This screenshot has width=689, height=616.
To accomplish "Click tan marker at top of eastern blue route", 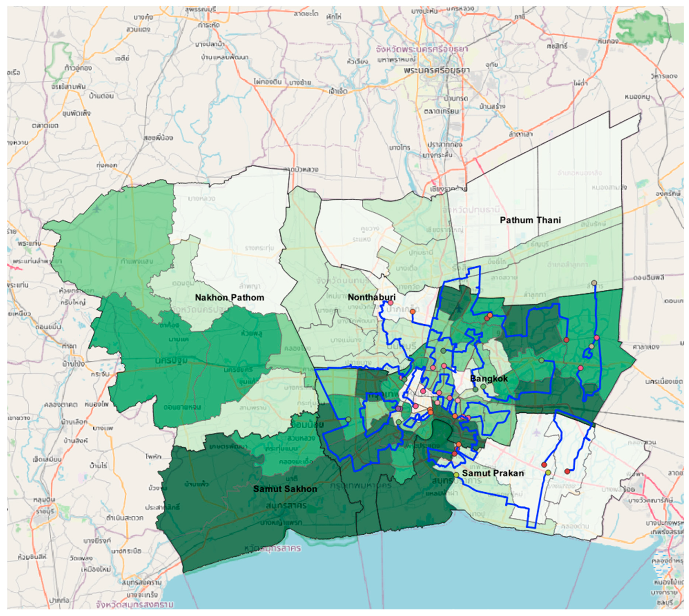I will pos(594,283).
